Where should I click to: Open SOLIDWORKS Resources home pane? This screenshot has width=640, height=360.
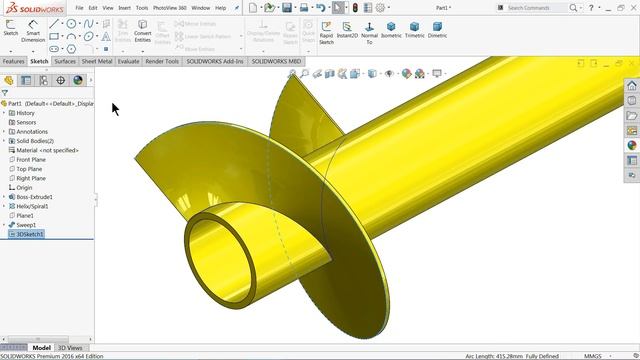pyautogui.click(x=632, y=85)
